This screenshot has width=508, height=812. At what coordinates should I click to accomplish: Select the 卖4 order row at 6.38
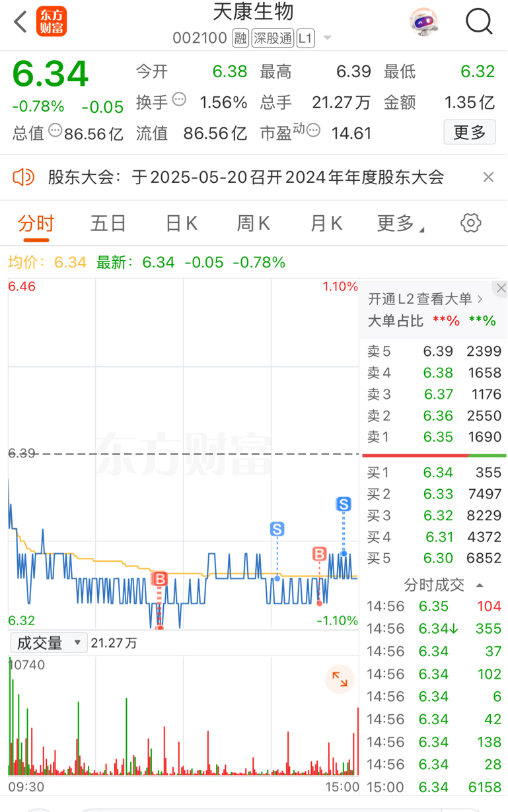coord(434,373)
